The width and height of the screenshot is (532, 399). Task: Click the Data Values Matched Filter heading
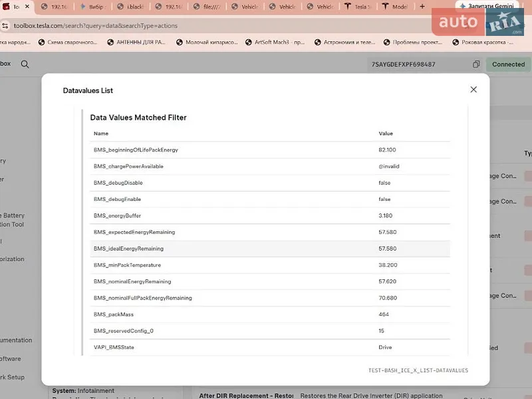138,118
